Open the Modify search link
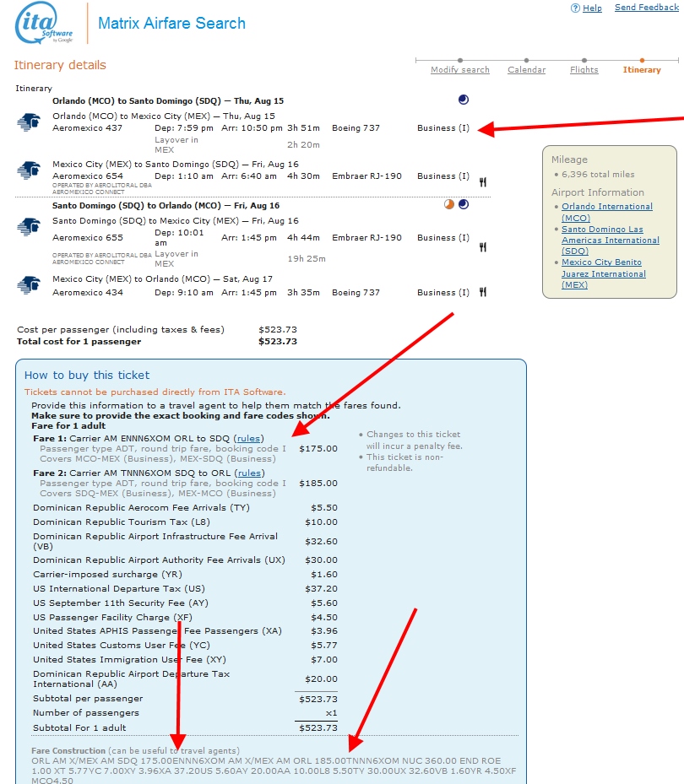The width and height of the screenshot is (684, 784). tap(459, 70)
